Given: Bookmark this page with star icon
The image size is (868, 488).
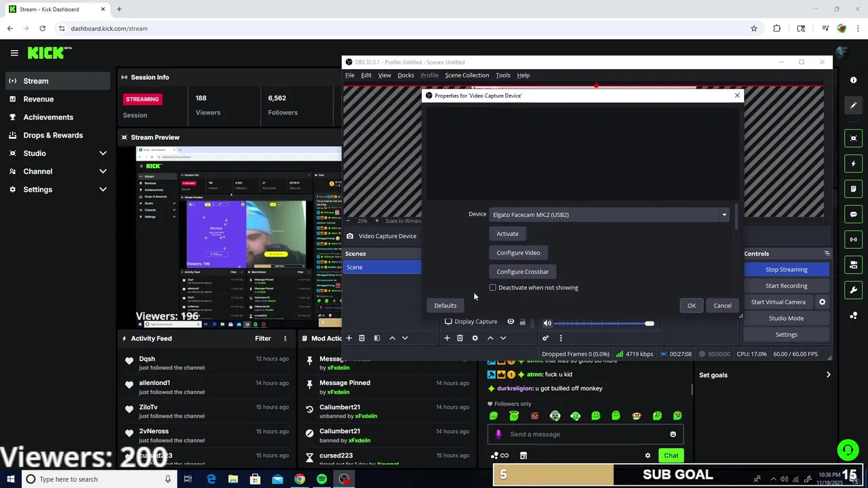Looking at the screenshot, I should [x=754, y=28].
